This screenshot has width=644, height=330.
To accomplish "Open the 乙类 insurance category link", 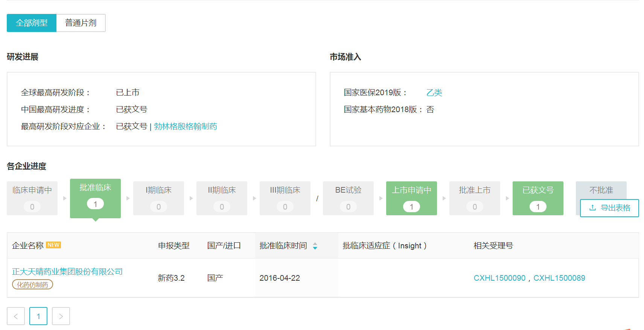I will (434, 93).
